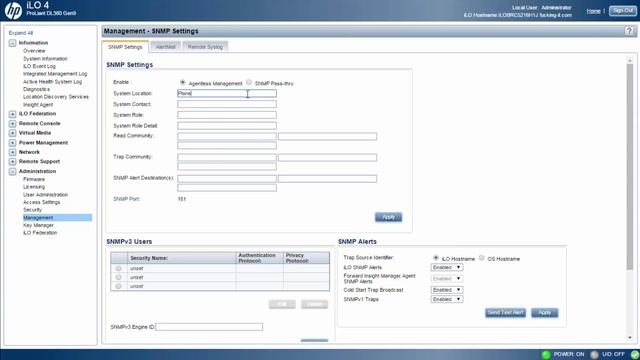Click the first Read Community field
Screen dimensions: 640x360
[x=227, y=136]
